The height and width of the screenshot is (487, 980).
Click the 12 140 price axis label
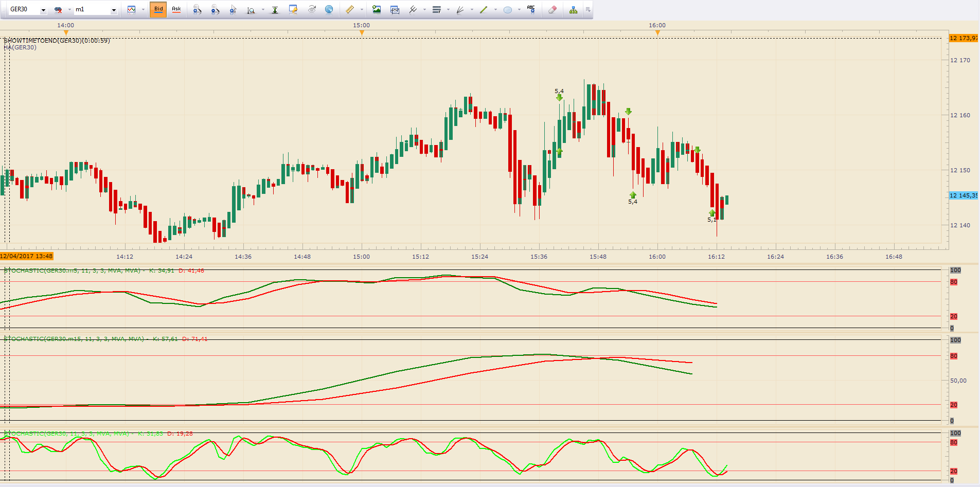point(960,225)
